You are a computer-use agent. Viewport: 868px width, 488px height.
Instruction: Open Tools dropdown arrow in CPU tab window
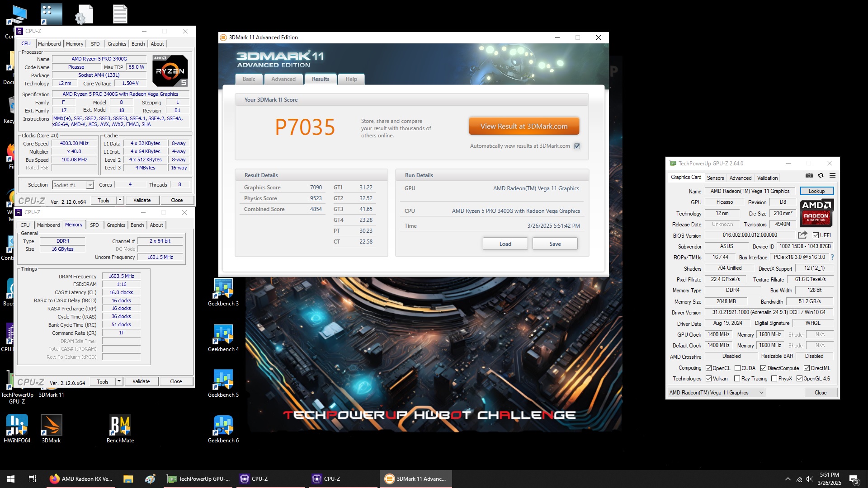[x=120, y=200]
